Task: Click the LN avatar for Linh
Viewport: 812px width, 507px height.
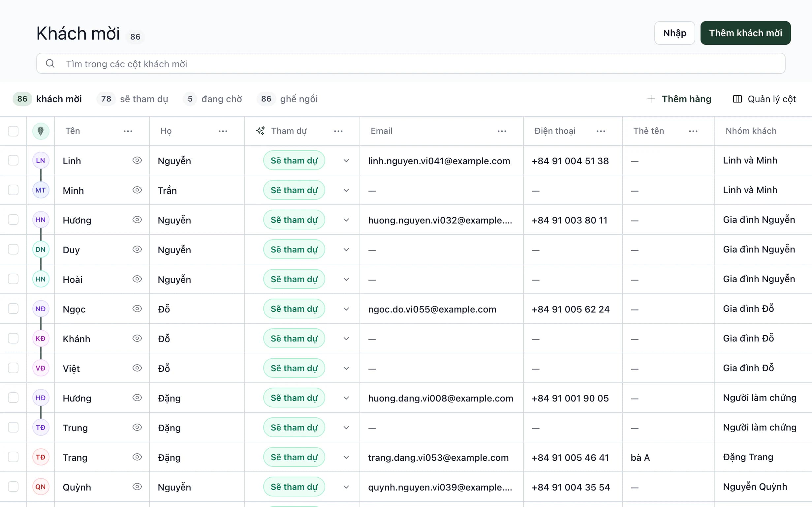Action: click(41, 160)
